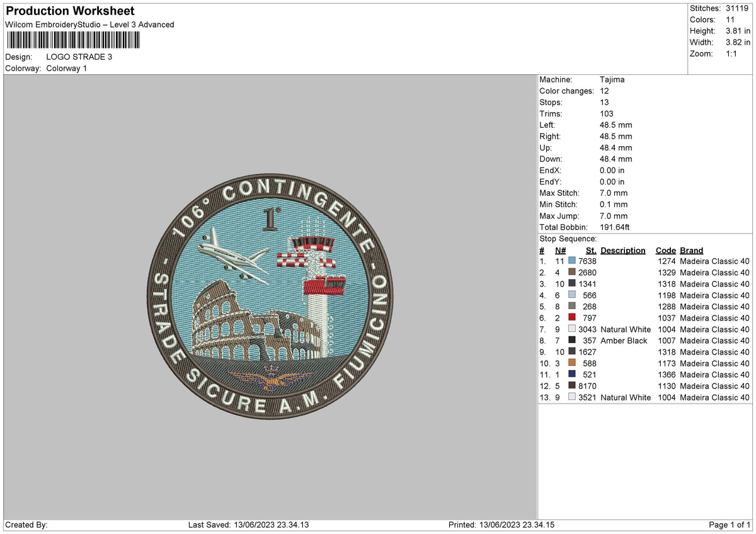The height and width of the screenshot is (534, 756).
Task: Click the Colors value '11'
Action: click(731, 20)
